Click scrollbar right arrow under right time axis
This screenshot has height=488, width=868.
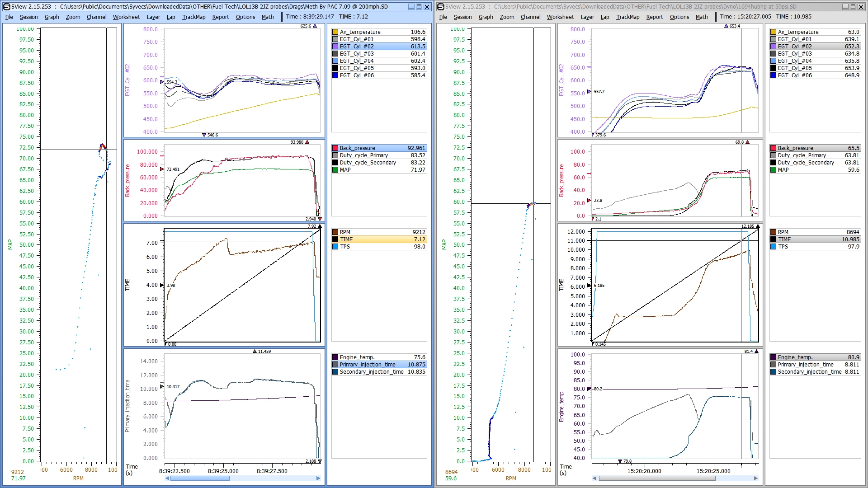tap(755, 478)
